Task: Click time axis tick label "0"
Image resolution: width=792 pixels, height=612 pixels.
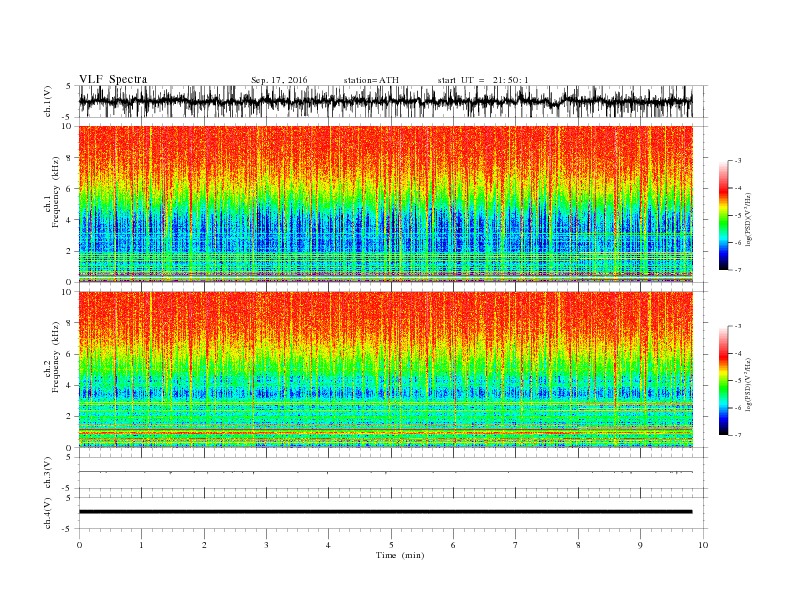Action: point(79,545)
